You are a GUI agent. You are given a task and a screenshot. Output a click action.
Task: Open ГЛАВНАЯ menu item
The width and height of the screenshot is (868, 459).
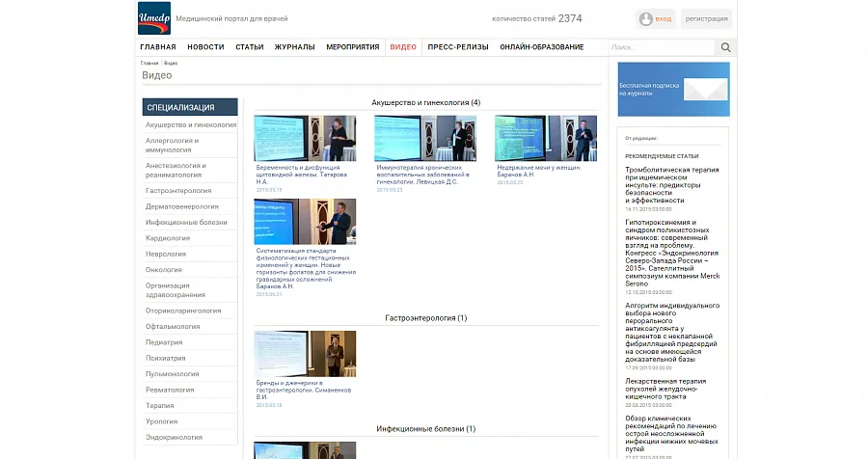click(158, 47)
